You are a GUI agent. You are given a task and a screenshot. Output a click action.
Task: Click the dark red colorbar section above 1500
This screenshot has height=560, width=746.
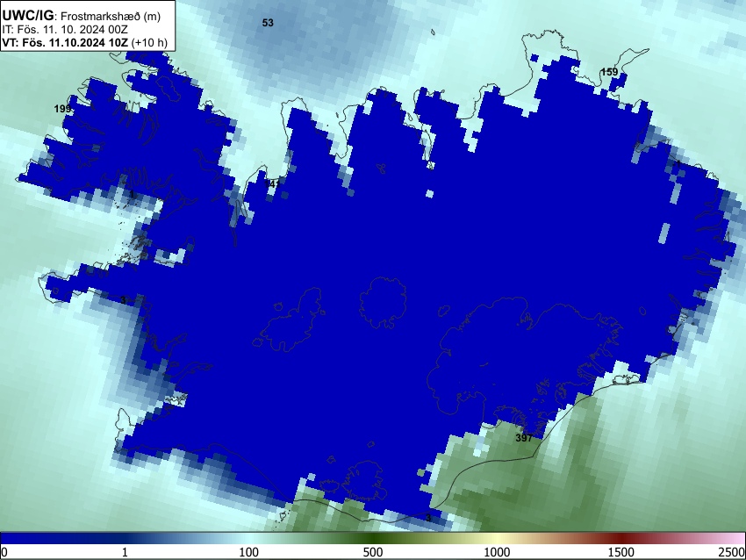[x=621, y=538]
